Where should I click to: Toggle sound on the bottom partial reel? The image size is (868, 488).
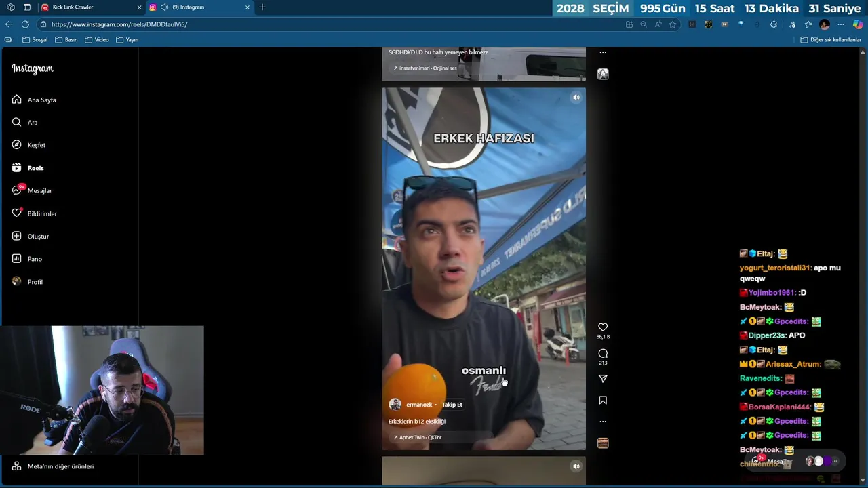click(x=576, y=466)
